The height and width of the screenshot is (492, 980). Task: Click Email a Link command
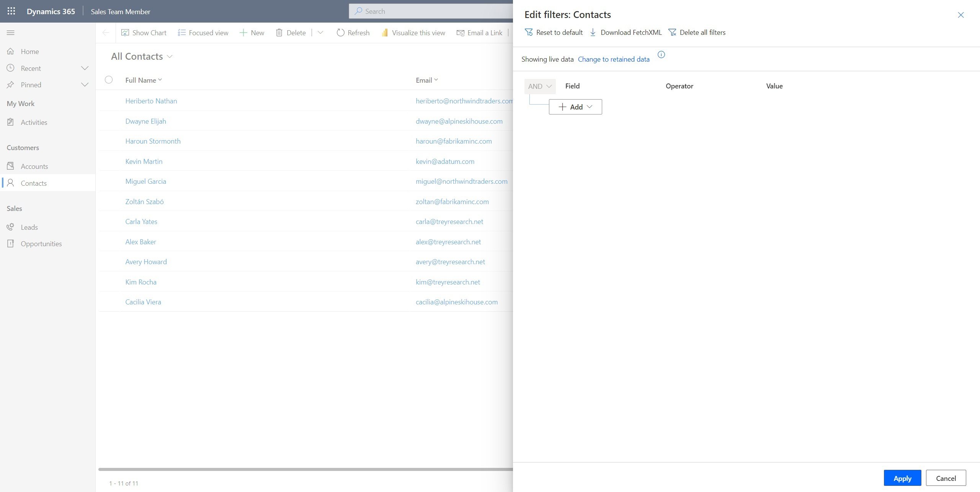pos(480,33)
